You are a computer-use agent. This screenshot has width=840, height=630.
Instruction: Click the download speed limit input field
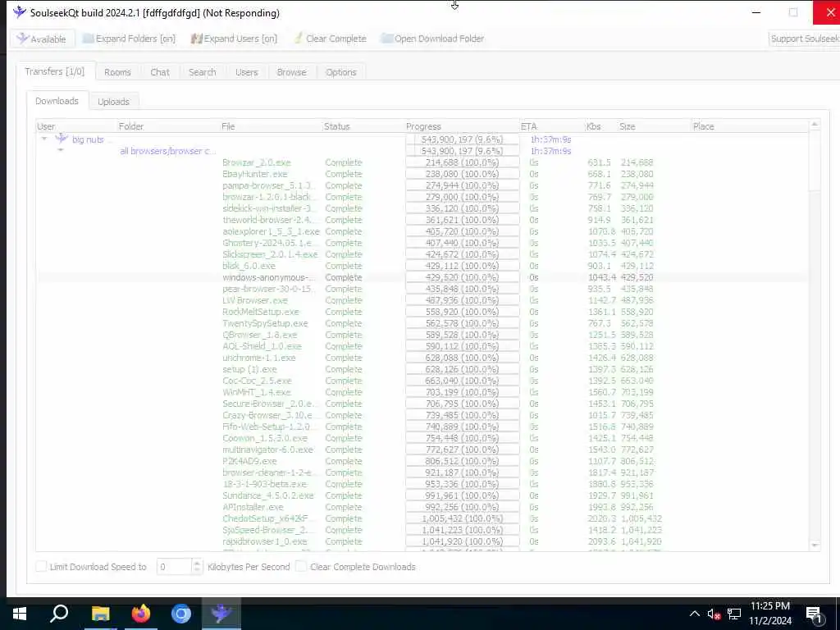tap(174, 566)
